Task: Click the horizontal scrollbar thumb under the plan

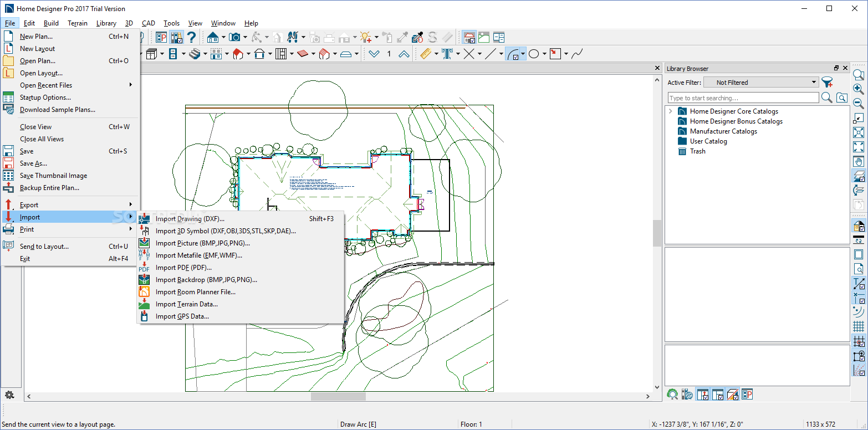Action: [x=338, y=397]
